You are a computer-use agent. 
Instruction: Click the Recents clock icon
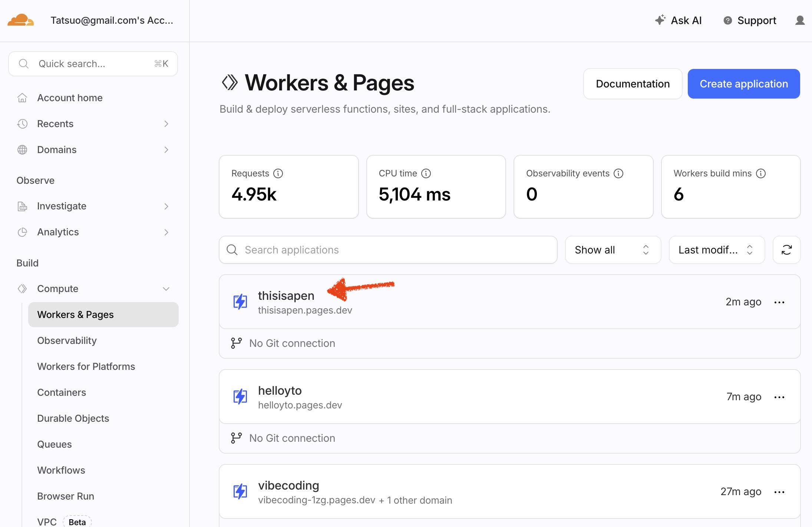[22, 124]
